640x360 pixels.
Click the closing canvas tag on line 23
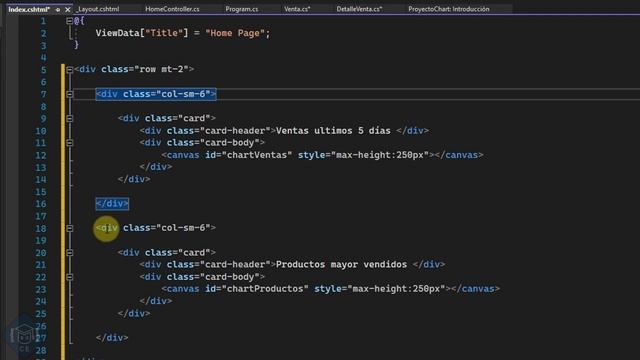point(476,289)
